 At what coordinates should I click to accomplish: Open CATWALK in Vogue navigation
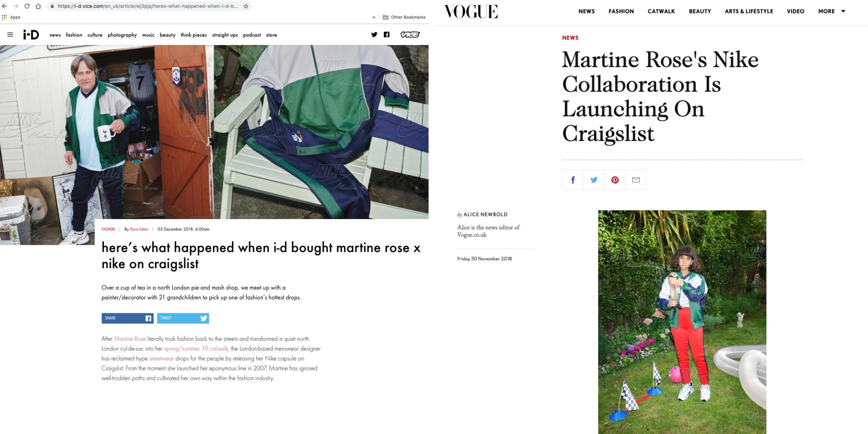661,11
